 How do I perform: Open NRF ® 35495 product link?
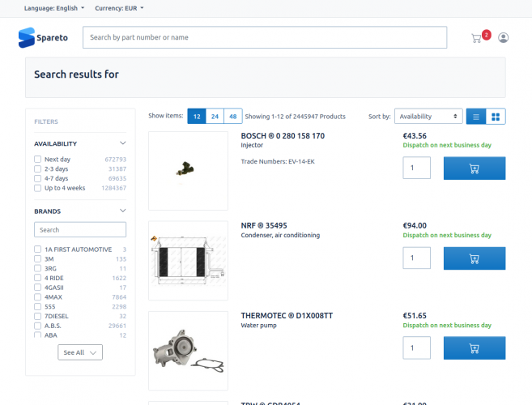(x=264, y=226)
